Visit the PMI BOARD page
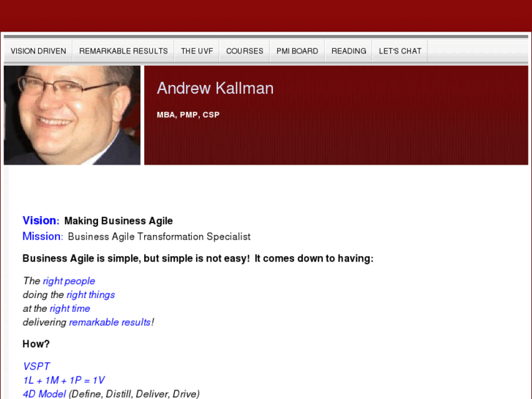This screenshot has height=399, width=532. tap(297, 51)
